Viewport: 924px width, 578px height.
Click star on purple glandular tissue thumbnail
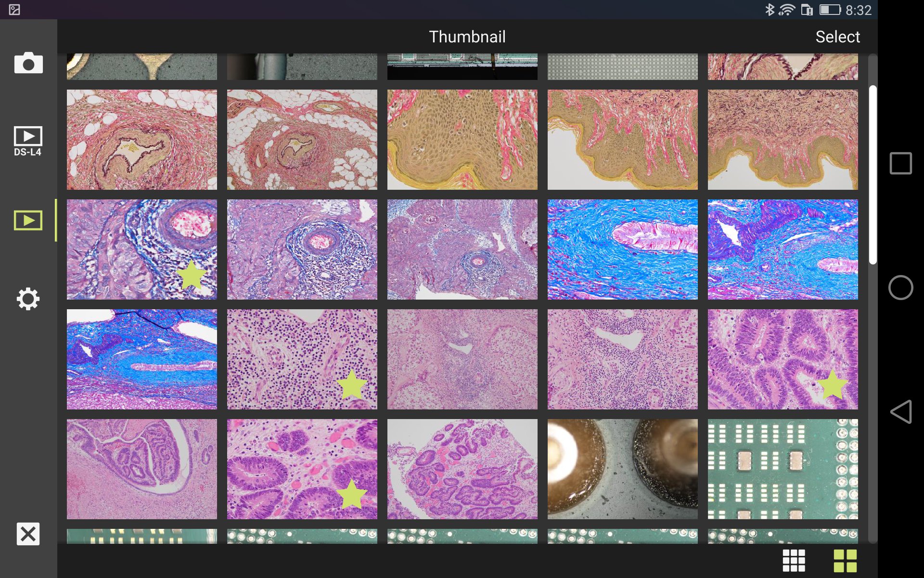coord(832,385)
